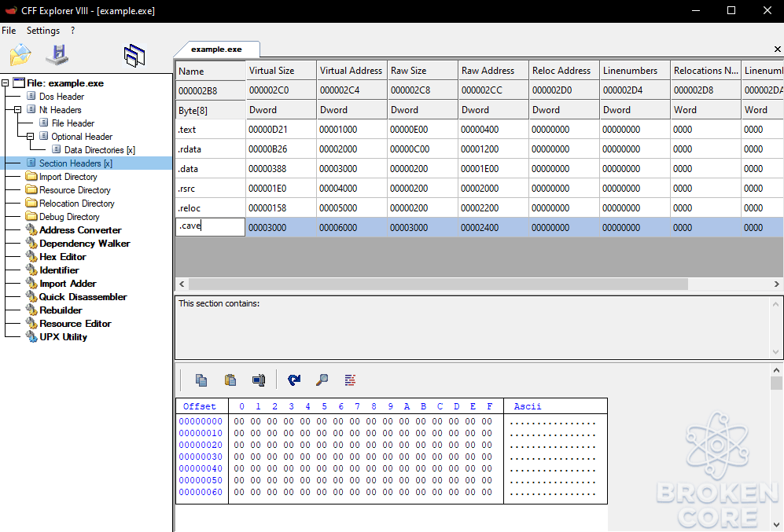Open the Address Converter tool

tap(80, 229)
